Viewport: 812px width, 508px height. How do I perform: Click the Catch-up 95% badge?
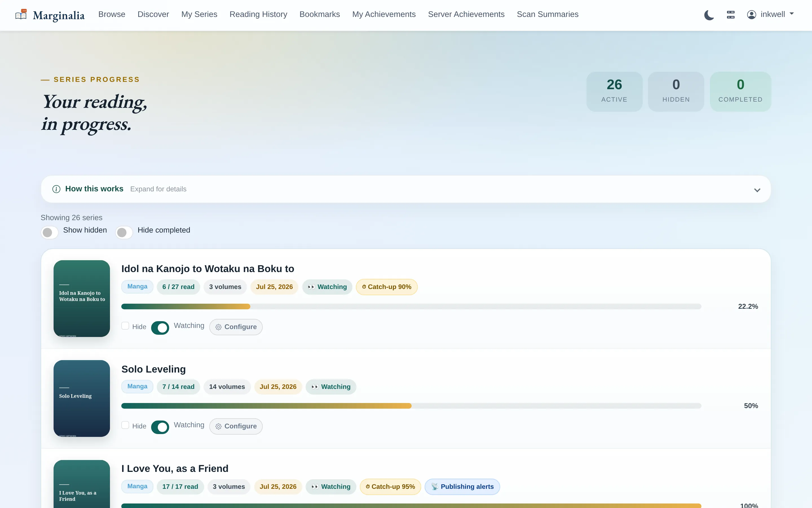(x=390, y=487)
